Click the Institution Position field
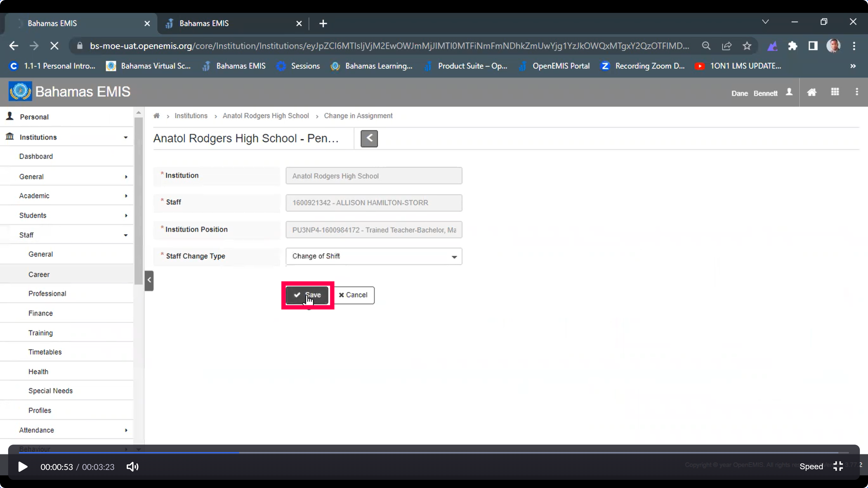 click(374, 230)
